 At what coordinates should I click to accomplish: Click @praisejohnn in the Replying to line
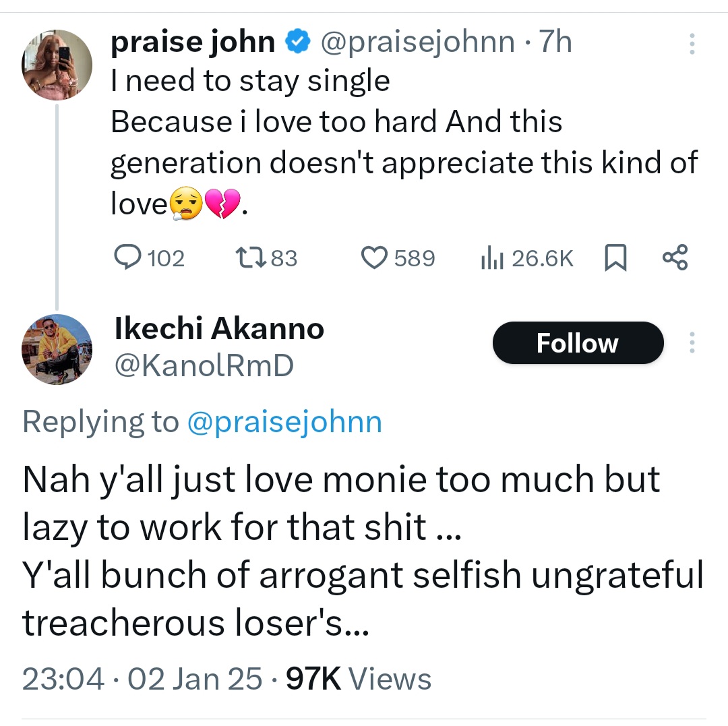pos(284,422)
